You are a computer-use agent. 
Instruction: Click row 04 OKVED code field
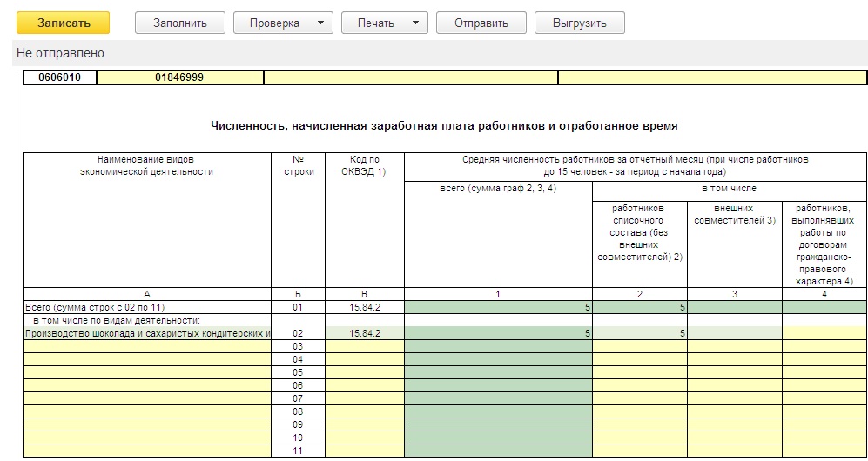[365, 359]
